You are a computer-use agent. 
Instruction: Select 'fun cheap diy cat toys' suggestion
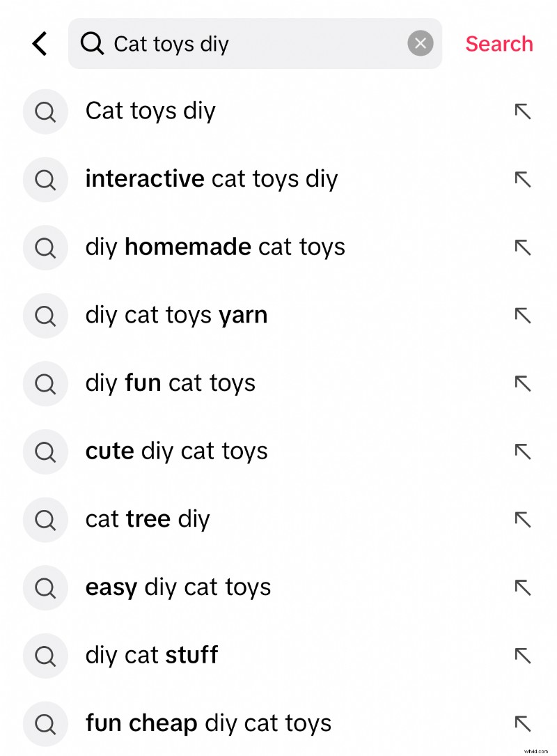point(208,723)
